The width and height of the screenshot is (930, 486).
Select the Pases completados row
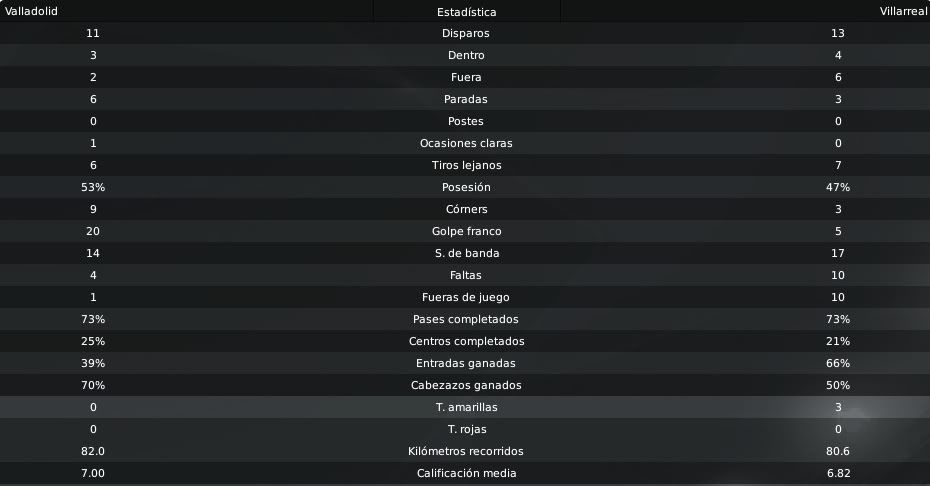(x=466, y=319)
